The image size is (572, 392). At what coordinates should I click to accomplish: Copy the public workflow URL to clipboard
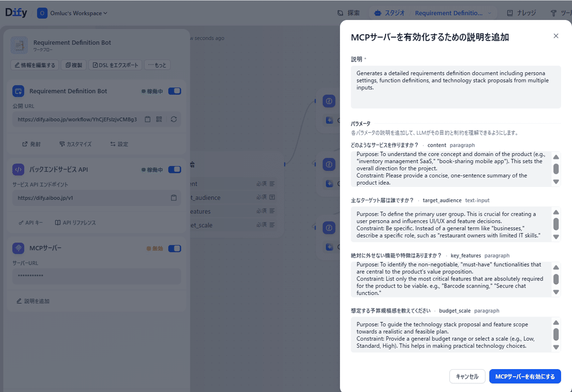[148, 119]
